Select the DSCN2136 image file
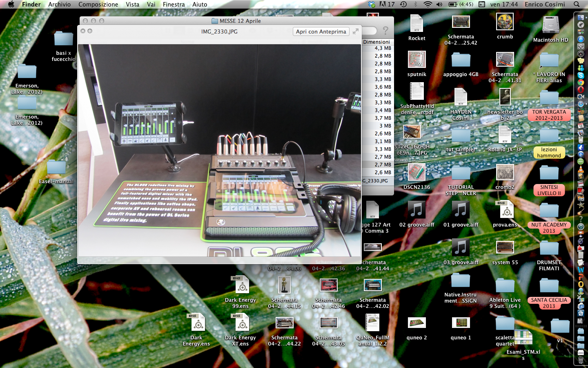Screen dimensions: 588x368 [416, 172]
